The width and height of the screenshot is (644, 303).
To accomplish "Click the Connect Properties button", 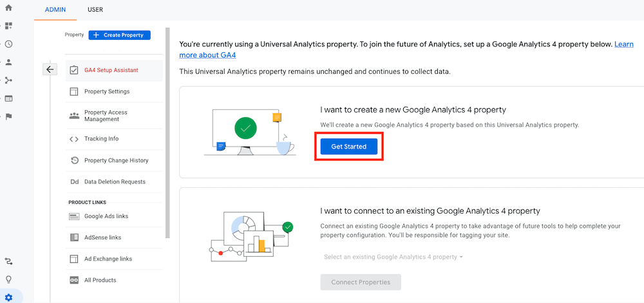I will [x=361, y=282].
